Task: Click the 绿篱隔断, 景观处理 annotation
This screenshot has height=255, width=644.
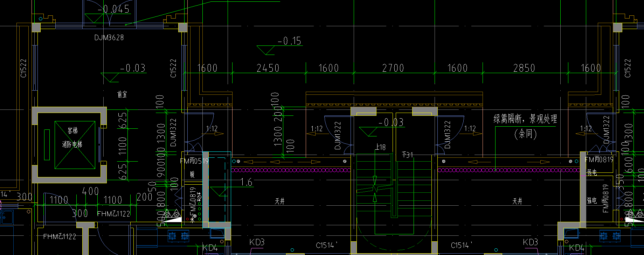Action: [x=525, y=119]
